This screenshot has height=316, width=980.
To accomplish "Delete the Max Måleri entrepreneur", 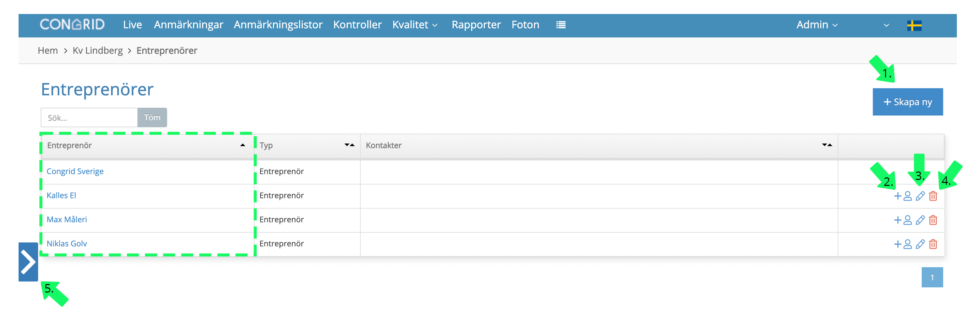I will pos(933,220).
